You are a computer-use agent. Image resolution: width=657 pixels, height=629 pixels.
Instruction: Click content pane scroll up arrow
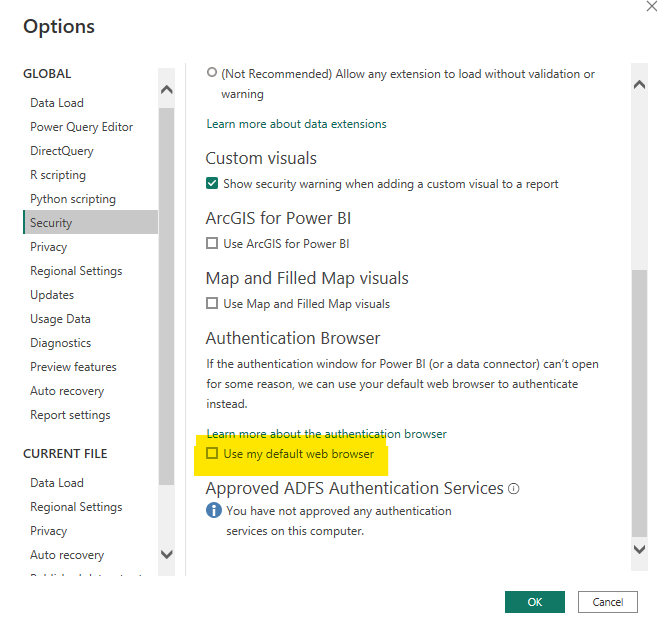tap(639, 85)
